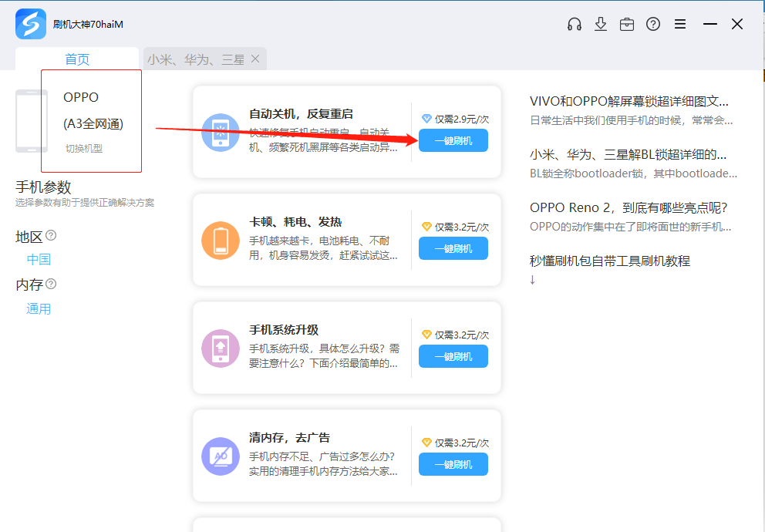Click description 手机内存不足、广告过多怎么办?
Image resolution: width=765 pixels, height=532 pixels.
(x=323, y=463)
